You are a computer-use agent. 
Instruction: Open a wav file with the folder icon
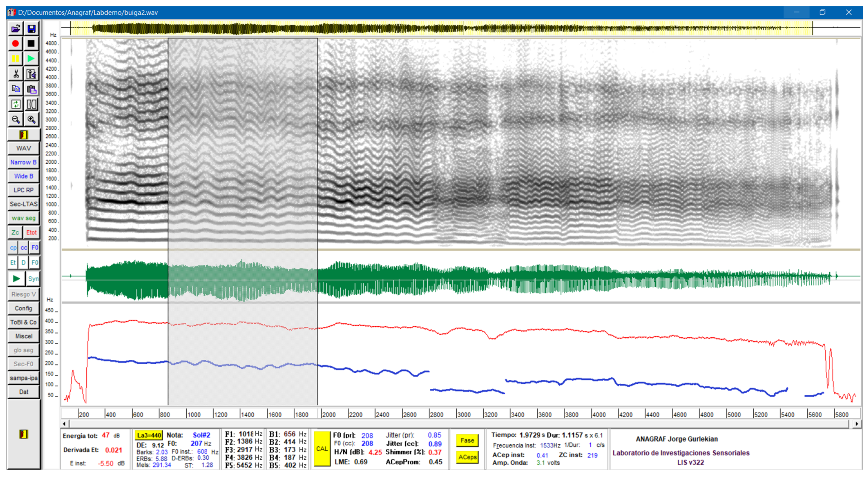tap(15, 29)
